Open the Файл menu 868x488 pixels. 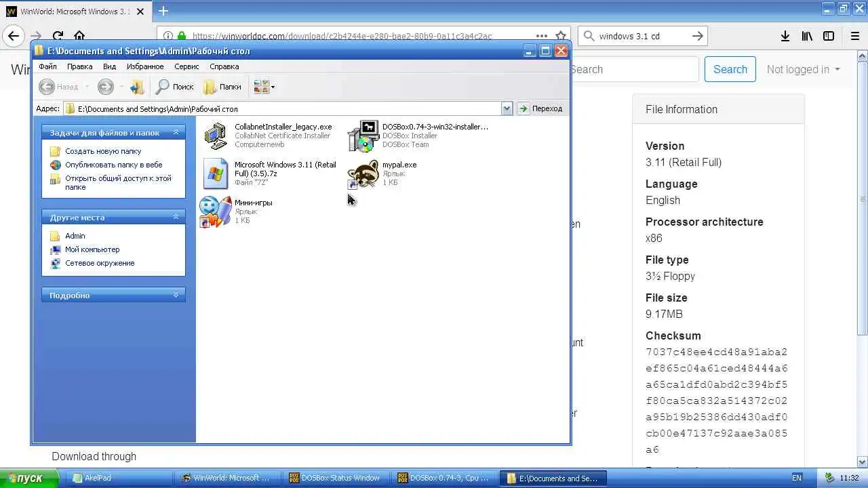[47, 66]
